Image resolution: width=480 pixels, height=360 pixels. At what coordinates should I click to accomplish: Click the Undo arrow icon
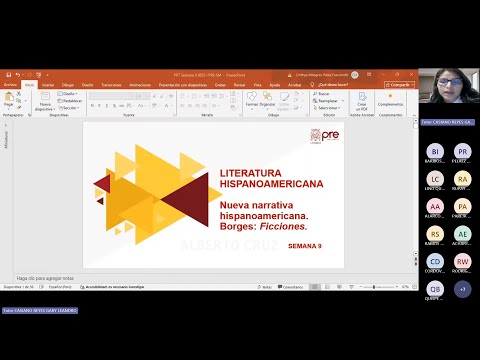point(18,75)
